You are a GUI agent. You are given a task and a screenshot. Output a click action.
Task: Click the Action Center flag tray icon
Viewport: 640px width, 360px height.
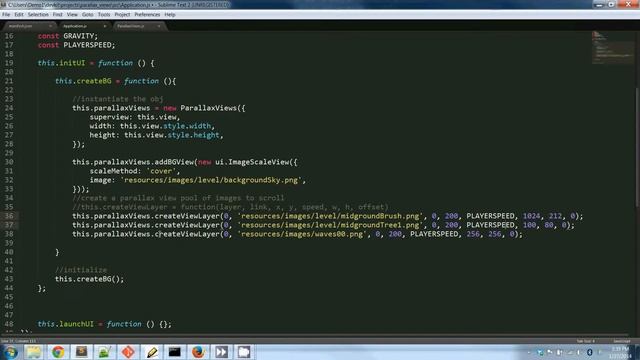pos(550,352)
